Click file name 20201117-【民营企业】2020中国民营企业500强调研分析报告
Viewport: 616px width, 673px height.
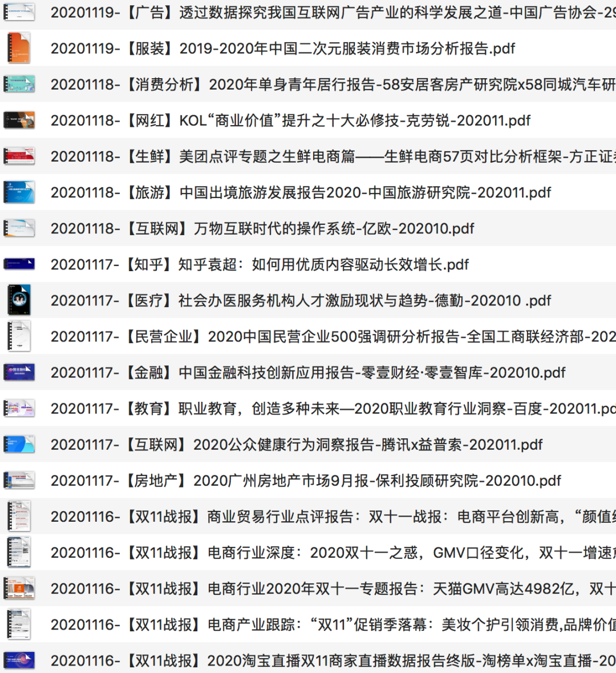coord(333,337)
